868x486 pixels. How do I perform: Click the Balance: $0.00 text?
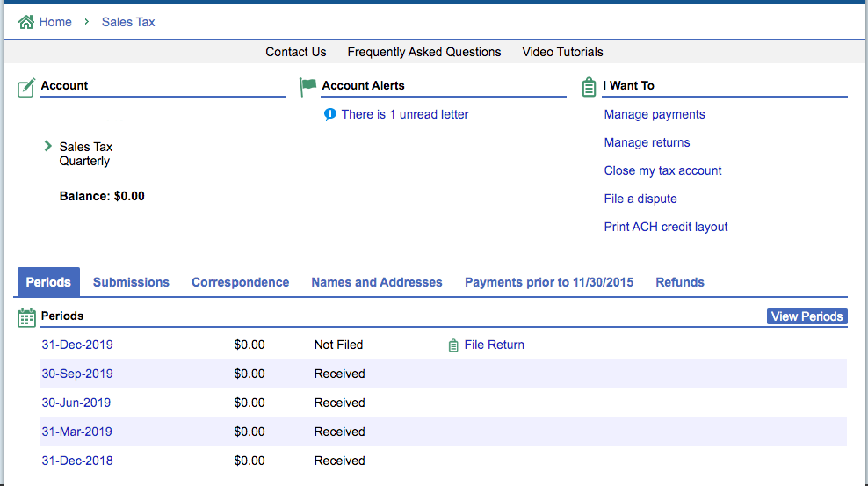click(102, 197)
